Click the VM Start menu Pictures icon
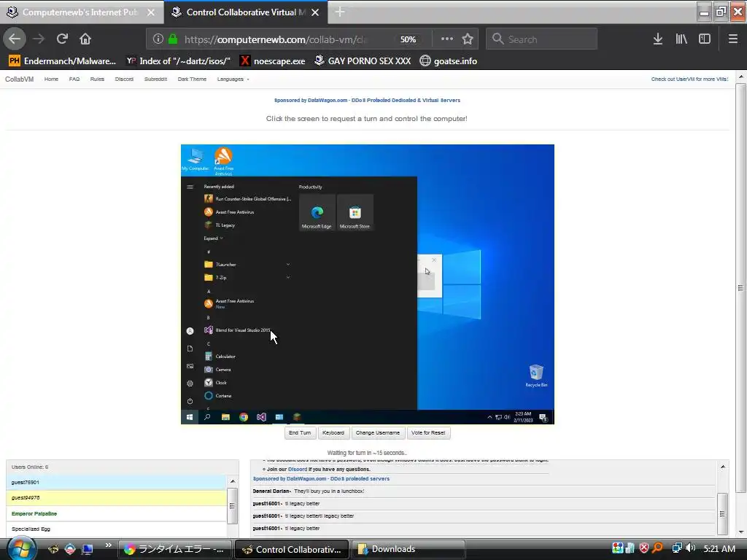The image size is (747, 560). pos(190,366)
